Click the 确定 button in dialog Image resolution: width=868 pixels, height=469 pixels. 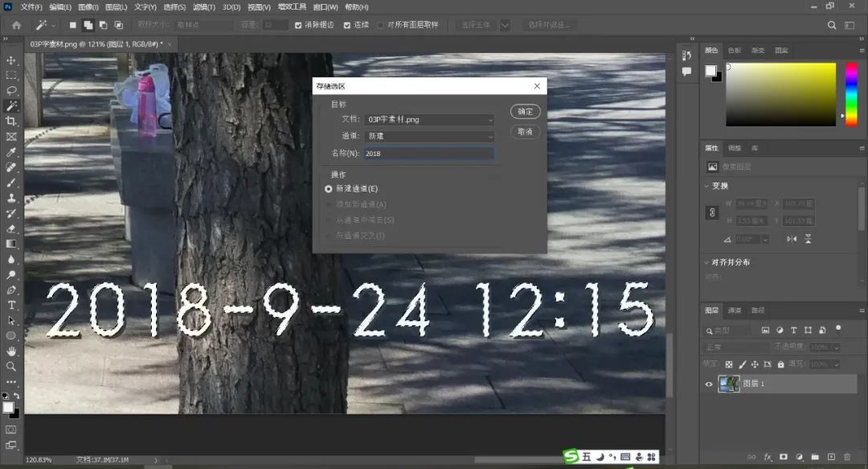tap(525, 112)
